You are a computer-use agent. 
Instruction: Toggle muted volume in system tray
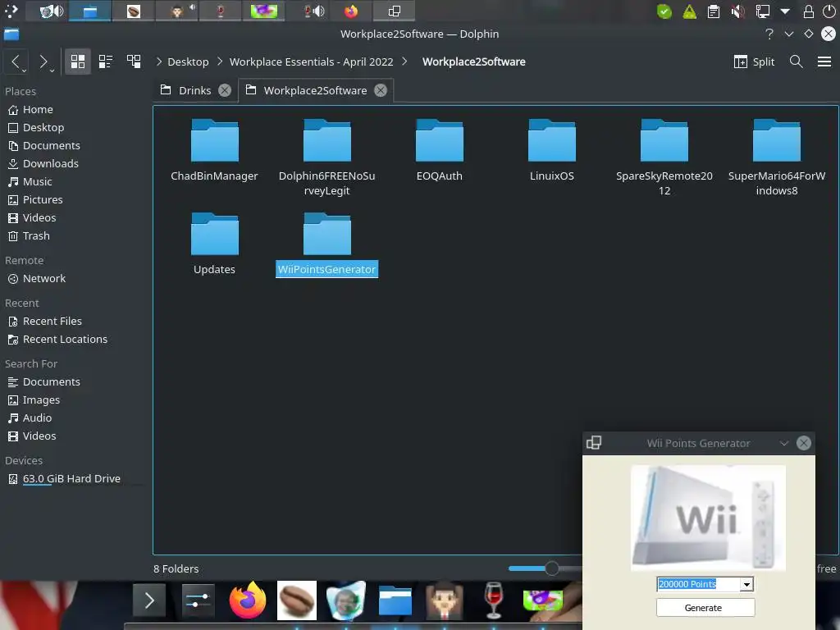(738, 11)
